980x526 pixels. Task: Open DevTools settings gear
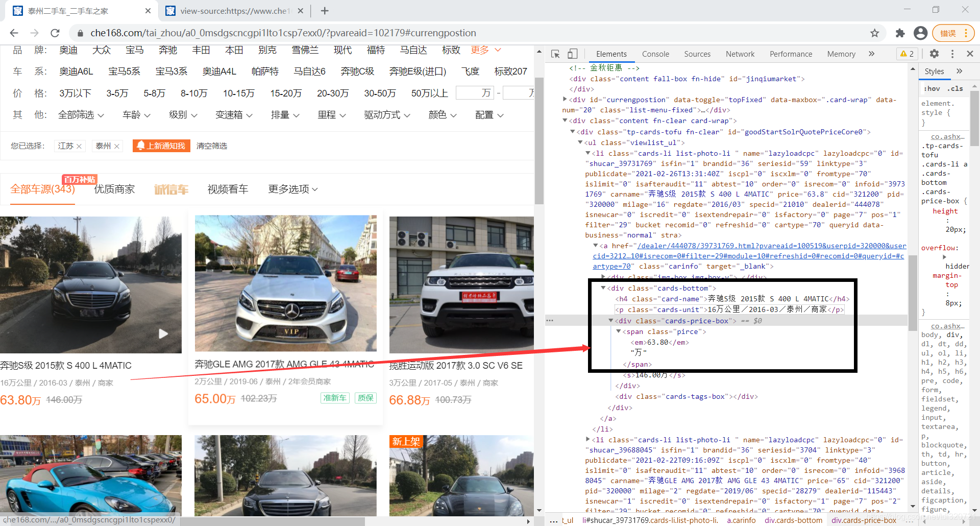pos(934,54)
